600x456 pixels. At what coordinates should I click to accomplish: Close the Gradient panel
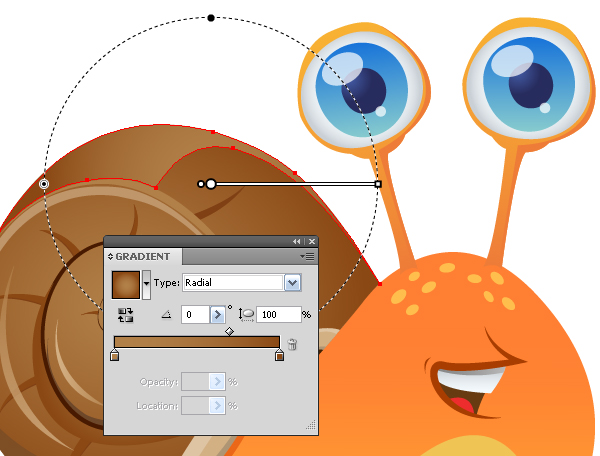coord(312,241)
